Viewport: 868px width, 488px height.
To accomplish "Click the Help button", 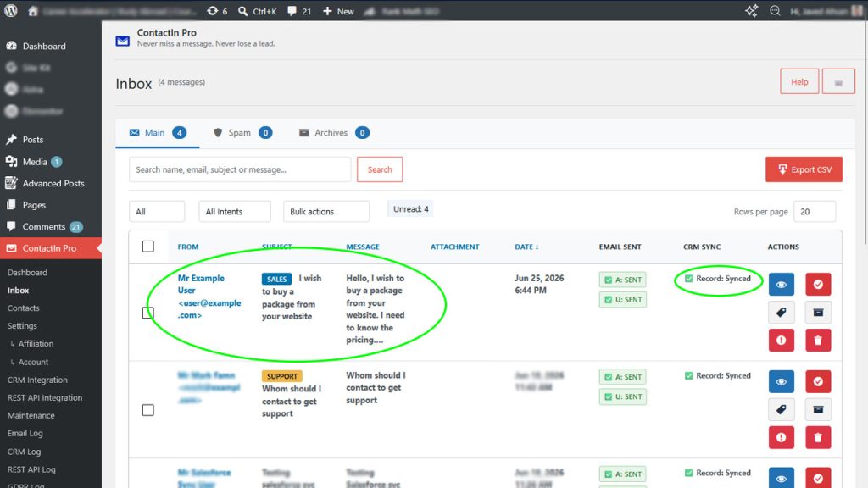I will (799, 82).
